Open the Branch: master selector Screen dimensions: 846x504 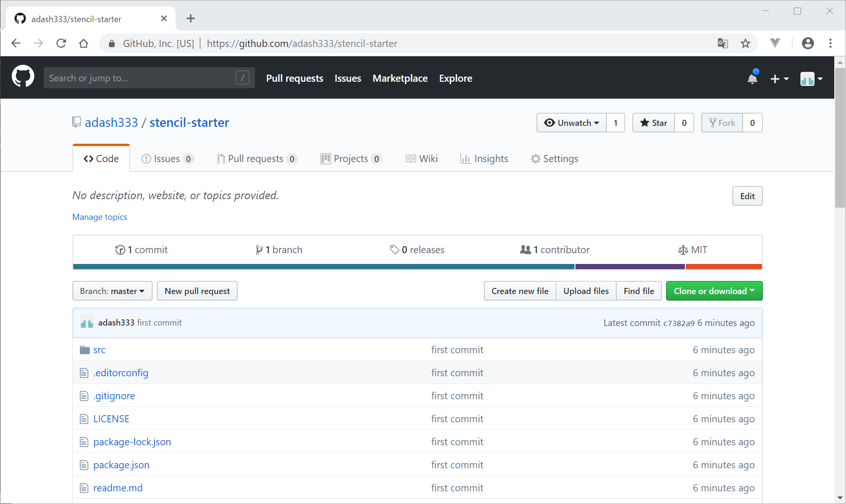pyautogui.click(x=112, y=291)
